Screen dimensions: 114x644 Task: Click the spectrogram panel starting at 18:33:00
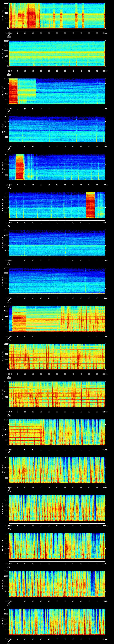tap(57, 394)
